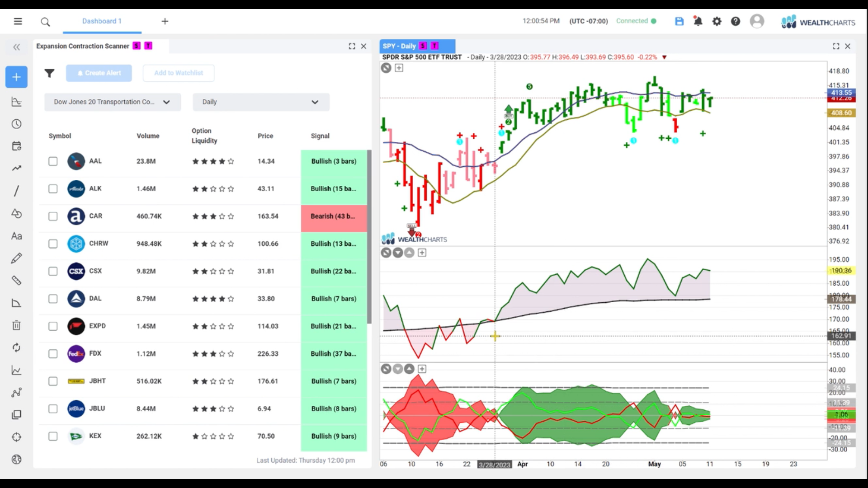Open the Daily timeframe dropdown
Viewport: 868px width, 488px height.
click(x=261, y=102)
